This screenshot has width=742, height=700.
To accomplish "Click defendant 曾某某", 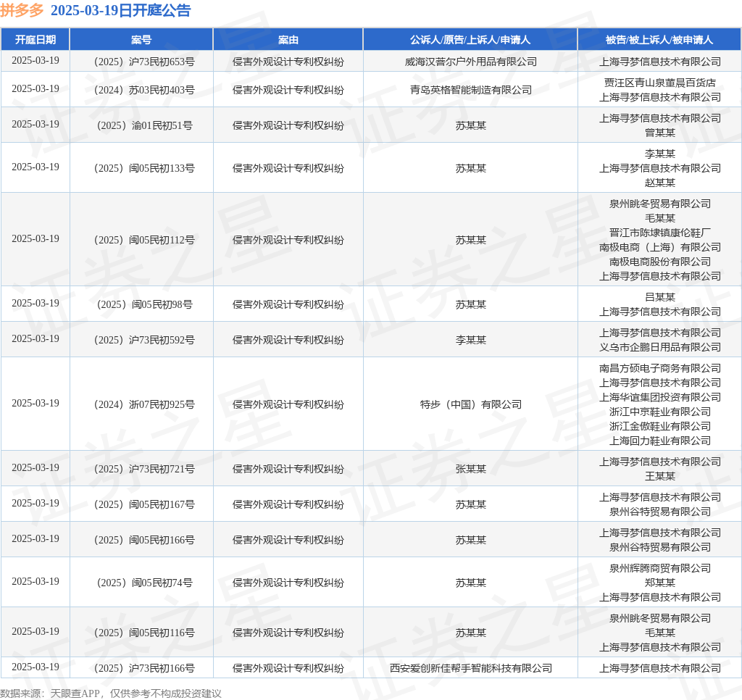I will (x=659, y=133).
